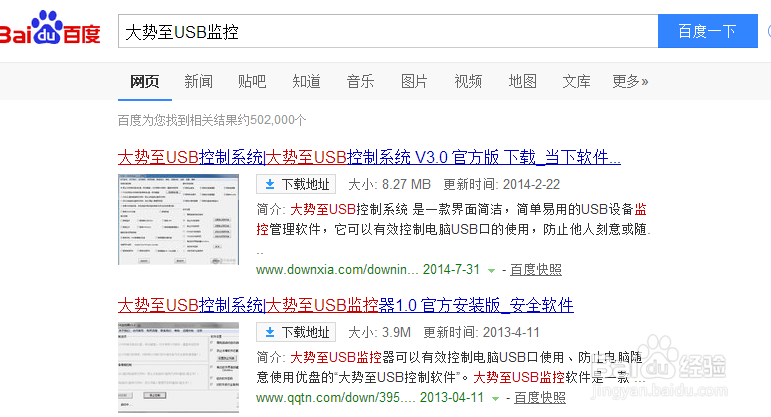The image size is (771, 417).
Task: Open the second result's screenshot thumbnail
Action: point(178,367)
